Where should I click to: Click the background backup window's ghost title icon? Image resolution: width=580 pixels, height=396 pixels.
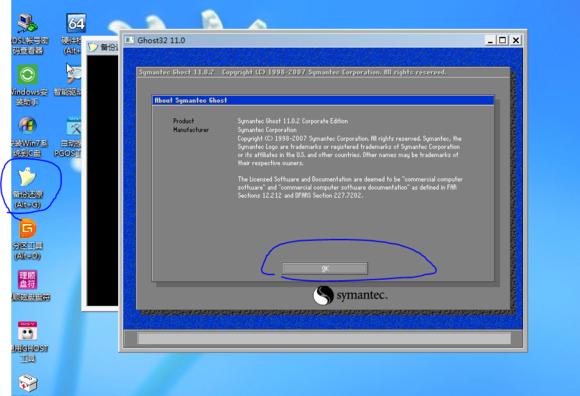coord(92,47)
